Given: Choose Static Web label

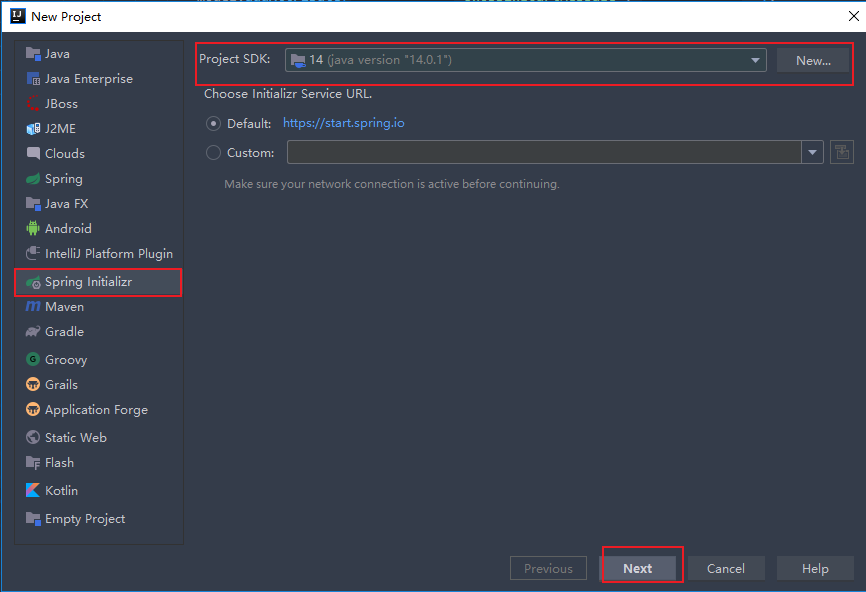Looking at the screenshot, I should click(76, 437).
